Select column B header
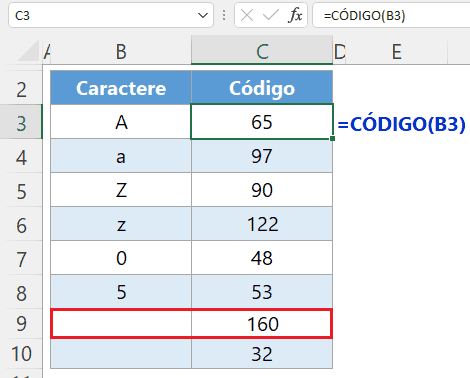470x378 pixels. (x=121, y=52)
